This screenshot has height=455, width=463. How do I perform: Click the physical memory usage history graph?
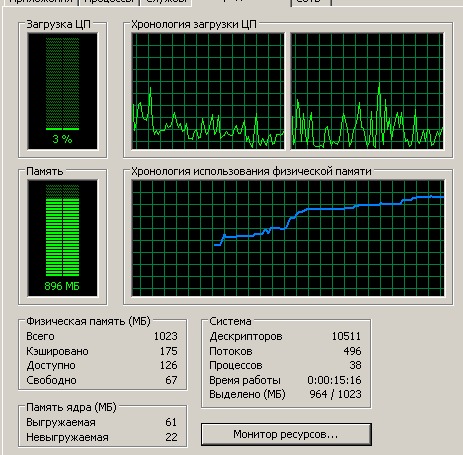click(x=288, y=238)
